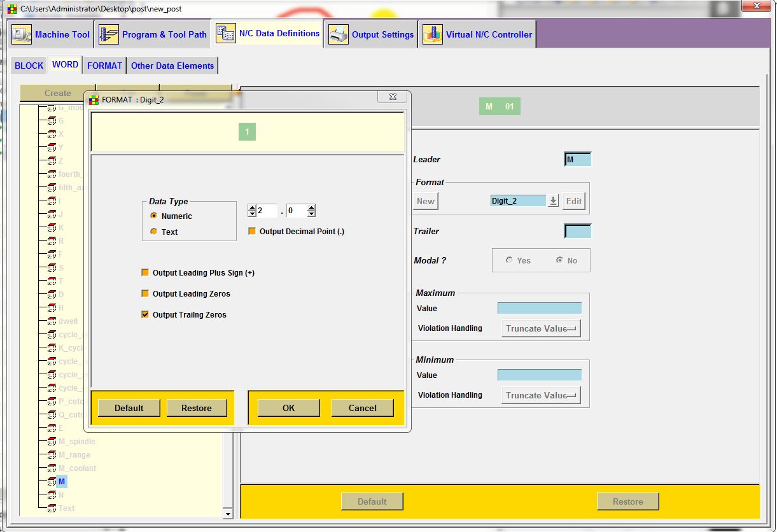The height and width of the screenshot is (532, 777).
Task: Click the Create word button
Action: [x=58, y=93]
